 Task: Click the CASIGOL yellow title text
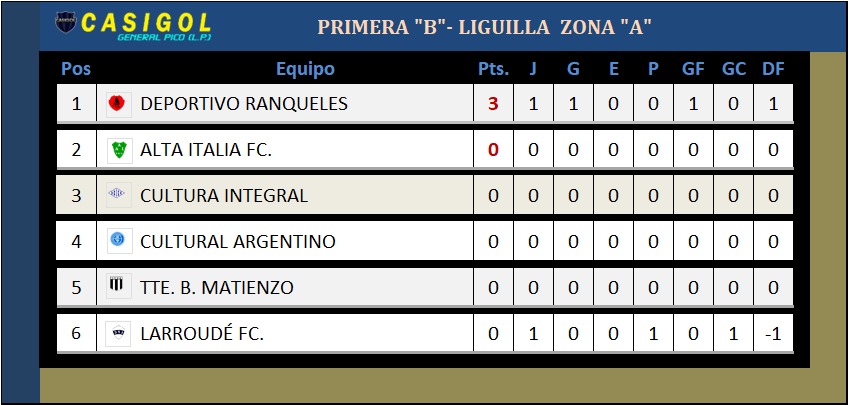pos(145,22)
